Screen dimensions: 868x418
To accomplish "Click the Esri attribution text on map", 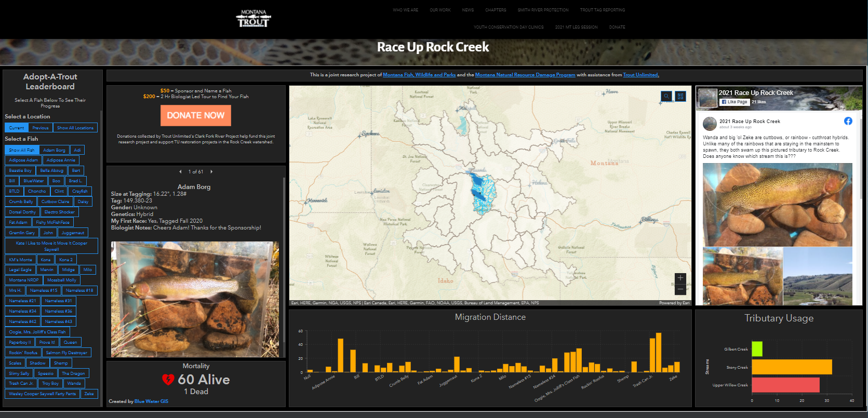I will point(415,303).
